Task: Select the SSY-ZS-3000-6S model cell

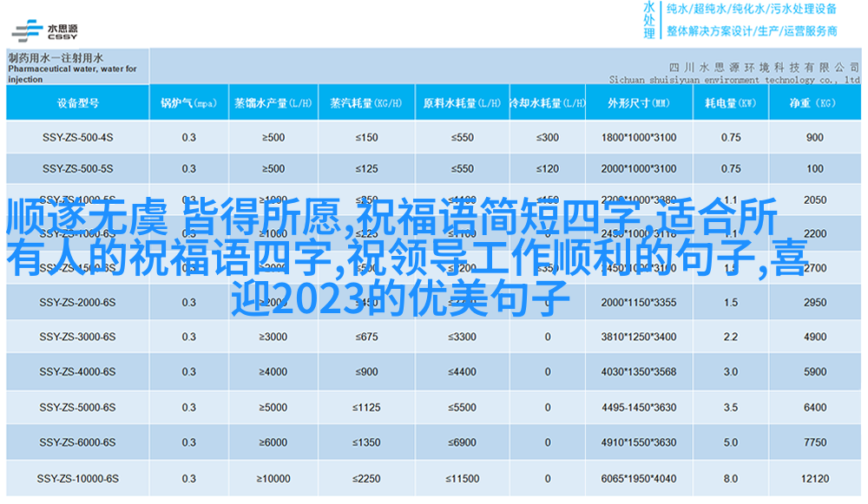Action: pos(77,337)
